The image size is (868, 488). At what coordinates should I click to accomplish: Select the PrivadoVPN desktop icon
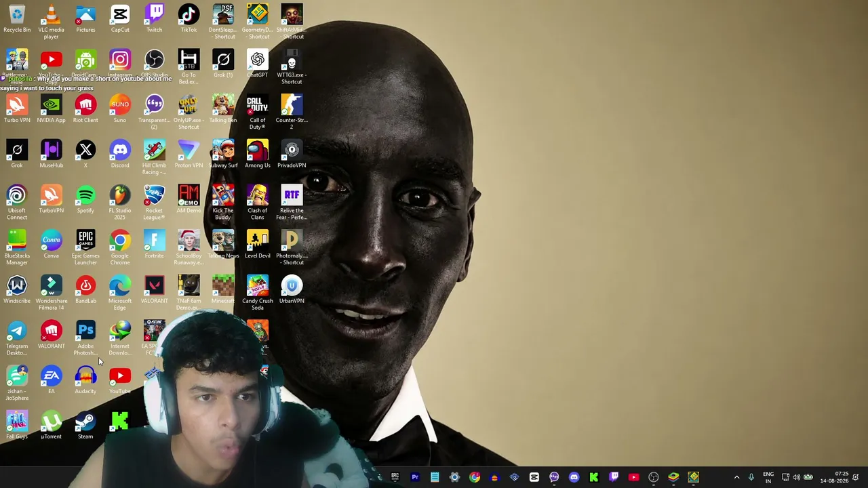pyautogui.click(x=292, y=154)
